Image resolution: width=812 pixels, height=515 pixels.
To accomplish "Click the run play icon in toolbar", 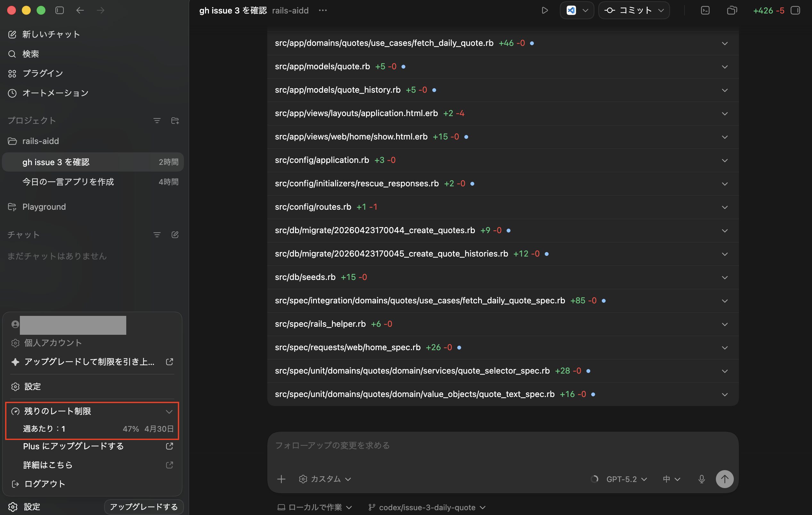I will click(544, 11).
